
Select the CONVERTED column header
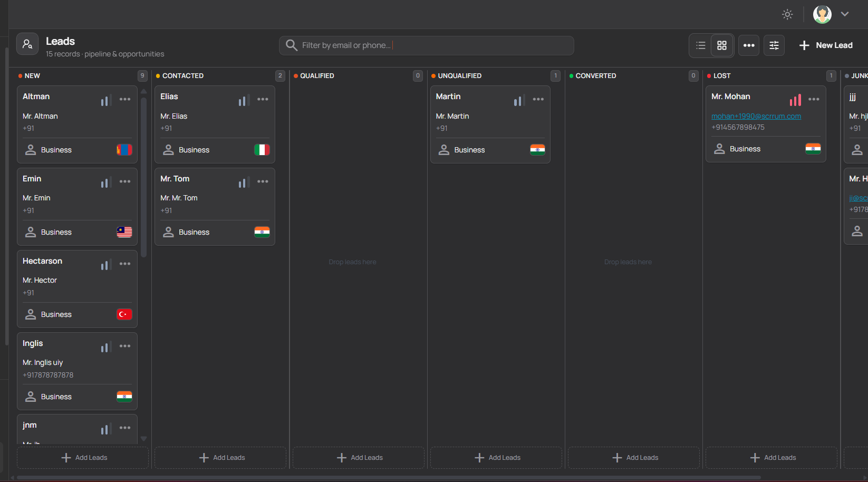(596, 76)
